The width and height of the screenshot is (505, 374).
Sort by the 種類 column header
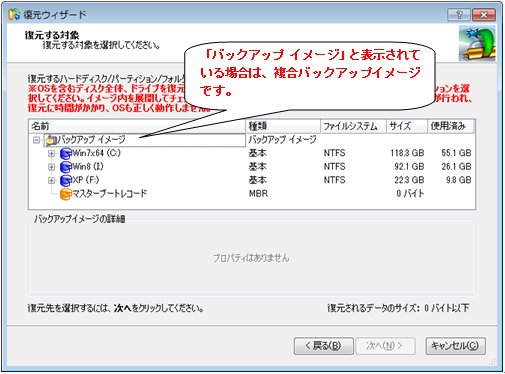[283, 126]
